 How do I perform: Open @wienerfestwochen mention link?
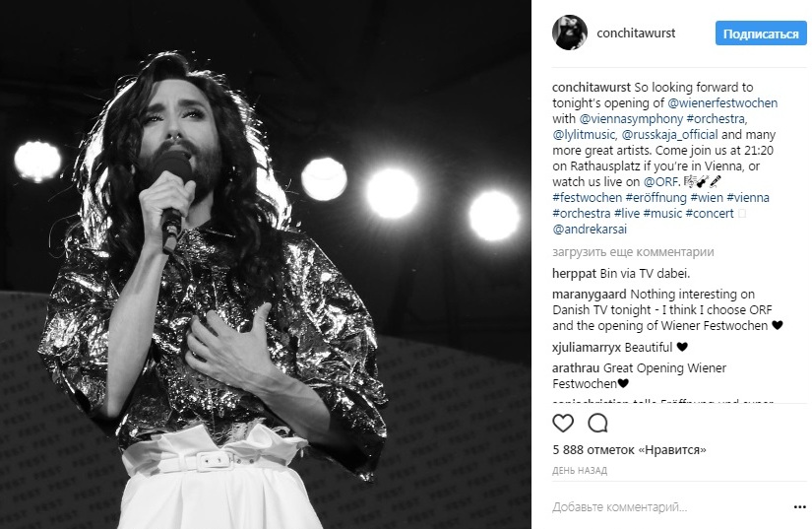[722, 103]
